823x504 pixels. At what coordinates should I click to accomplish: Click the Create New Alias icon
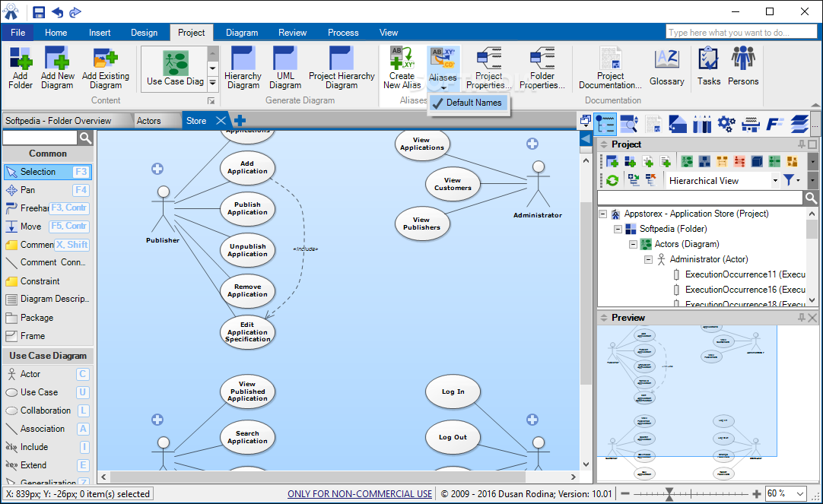[x=402, y=68]
